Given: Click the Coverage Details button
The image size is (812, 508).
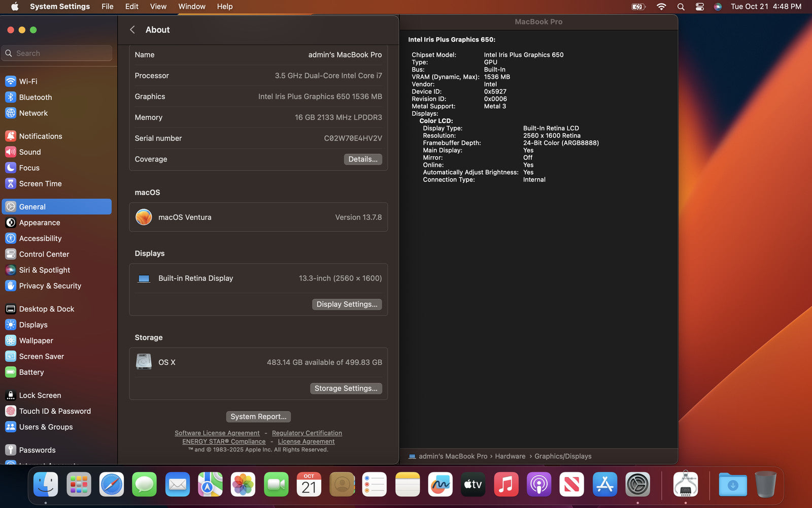Looking at the screenshot, I should [x=362, y=159].
